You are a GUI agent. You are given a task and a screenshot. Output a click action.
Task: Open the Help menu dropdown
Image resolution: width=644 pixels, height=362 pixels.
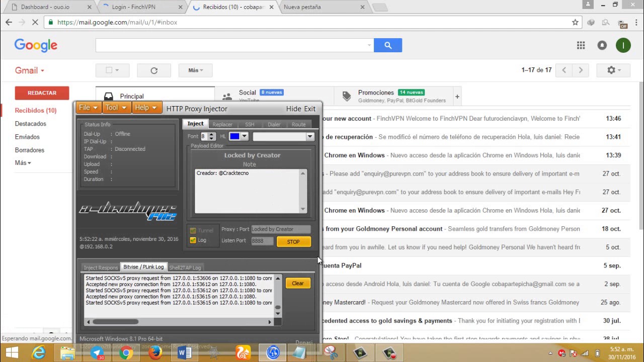(x=146, y=108)
